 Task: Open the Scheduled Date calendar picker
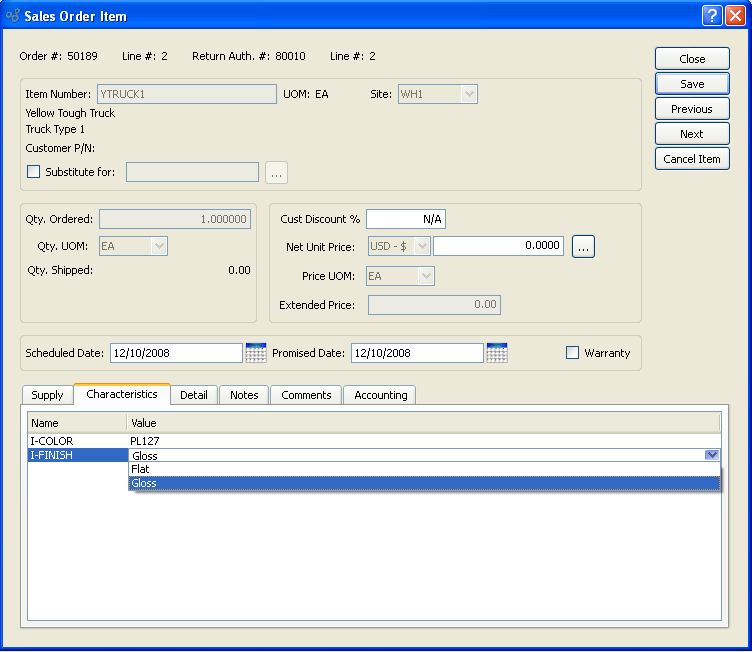(x=256, y=353)
